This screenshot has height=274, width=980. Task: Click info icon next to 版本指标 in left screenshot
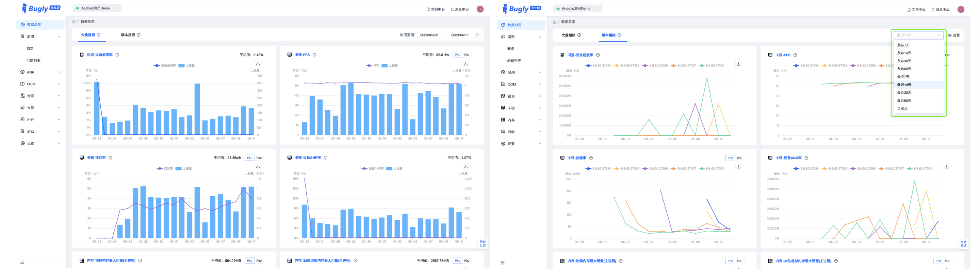[x=138, y=35]
